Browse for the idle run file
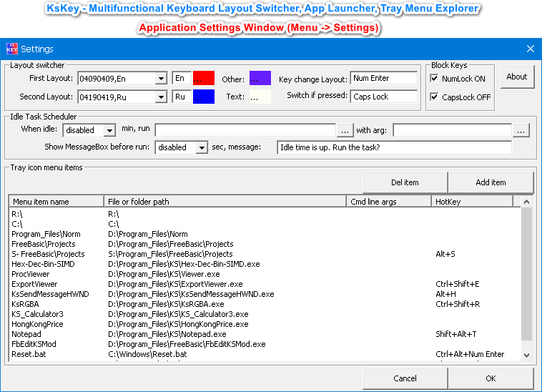The image size is (542, 392). [345, 130]
